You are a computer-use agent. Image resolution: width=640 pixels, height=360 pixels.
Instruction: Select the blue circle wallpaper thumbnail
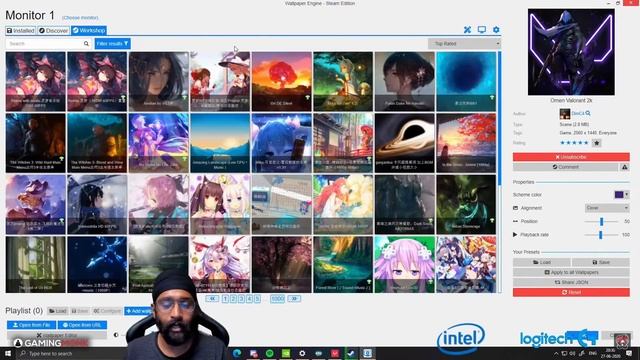[466, 81]
